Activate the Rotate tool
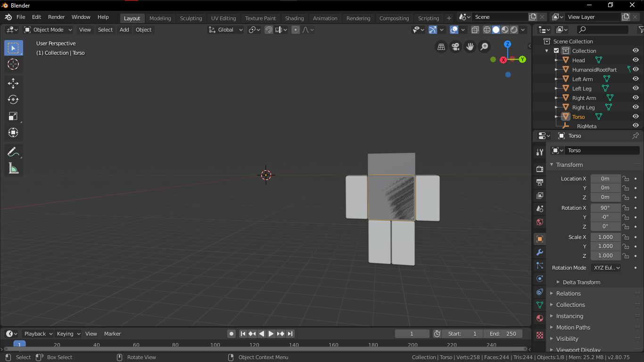 (x=13, y=99)
